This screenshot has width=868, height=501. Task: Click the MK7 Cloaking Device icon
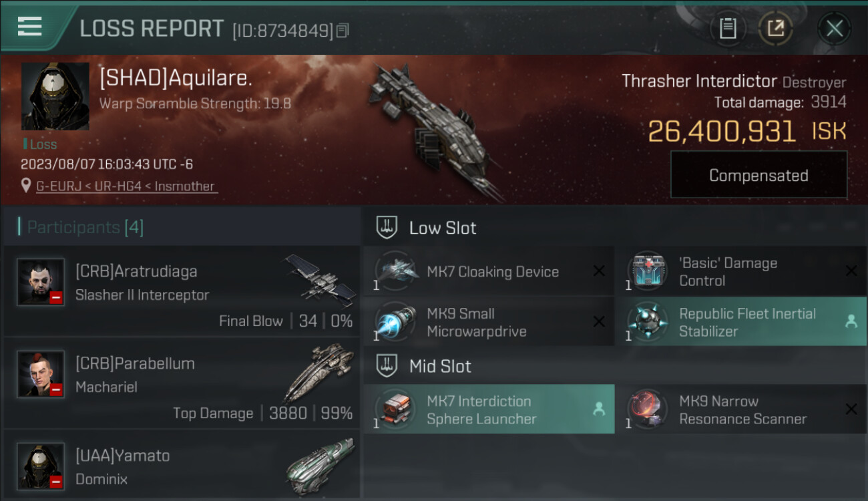[x=396, y=271]
